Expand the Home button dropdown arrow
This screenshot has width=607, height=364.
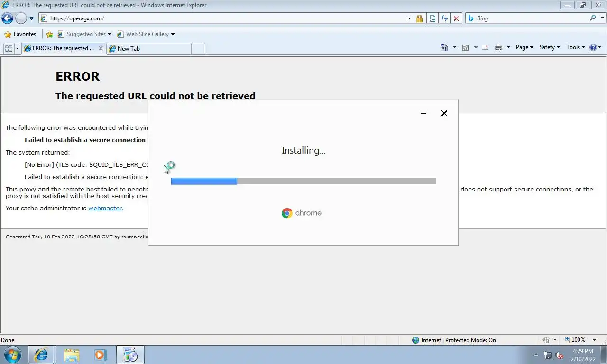tap(454, 47)
